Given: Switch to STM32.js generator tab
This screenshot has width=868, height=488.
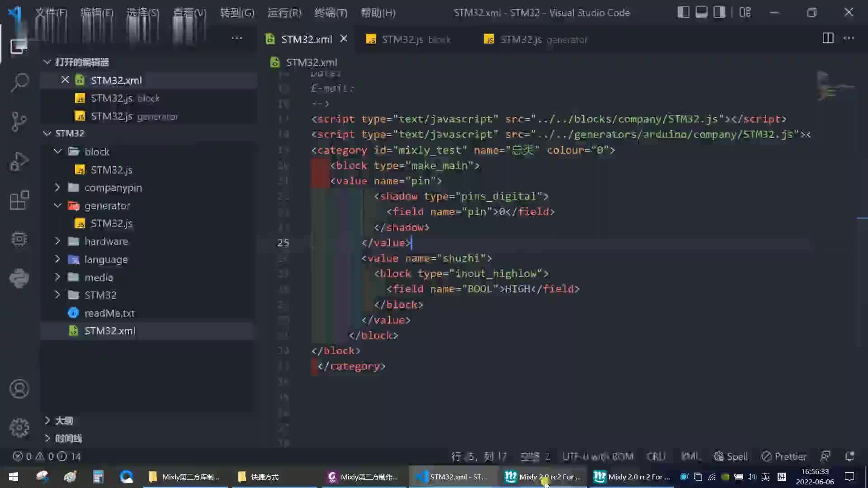Looking at the screenshot, I should pyautogui.click(x=536, y=39).
